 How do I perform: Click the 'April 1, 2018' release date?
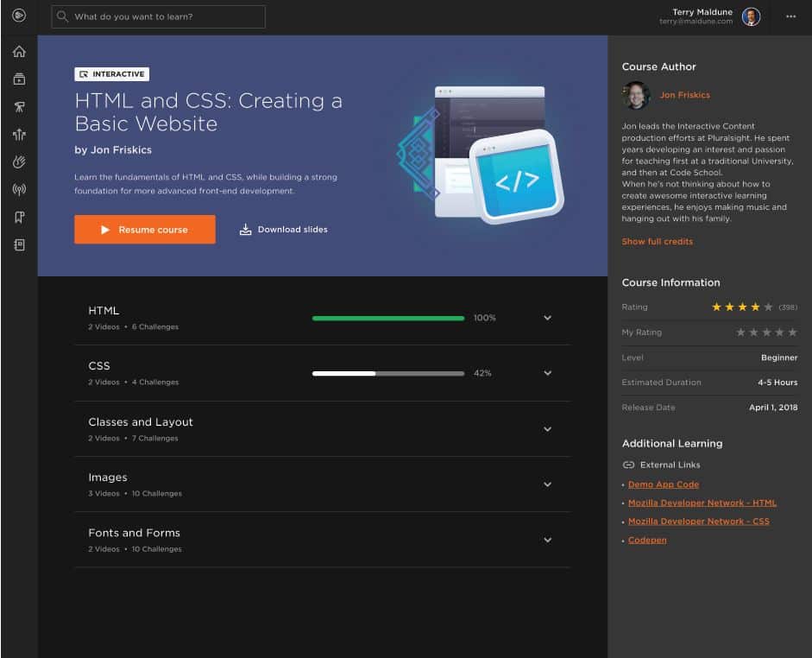773,408
